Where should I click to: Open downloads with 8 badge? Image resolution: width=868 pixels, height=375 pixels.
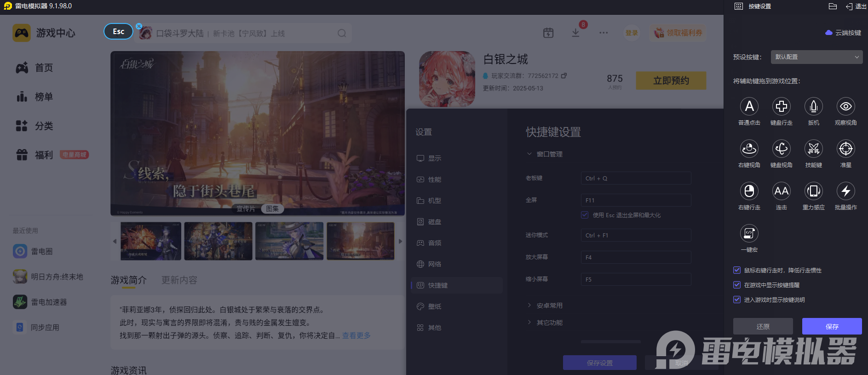[x=575, y=33]
